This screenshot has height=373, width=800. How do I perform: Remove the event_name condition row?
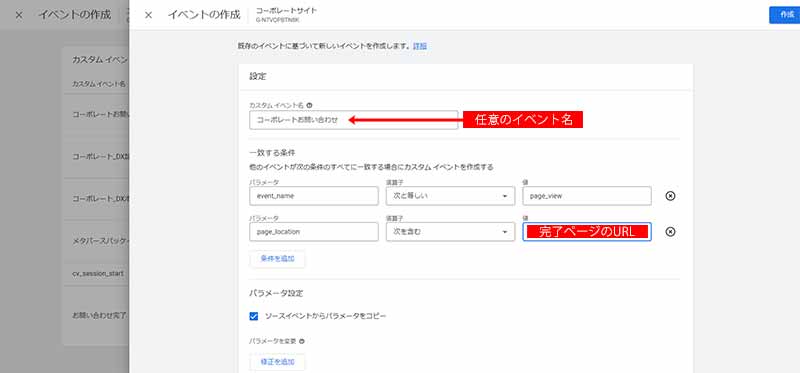(670, 196)
